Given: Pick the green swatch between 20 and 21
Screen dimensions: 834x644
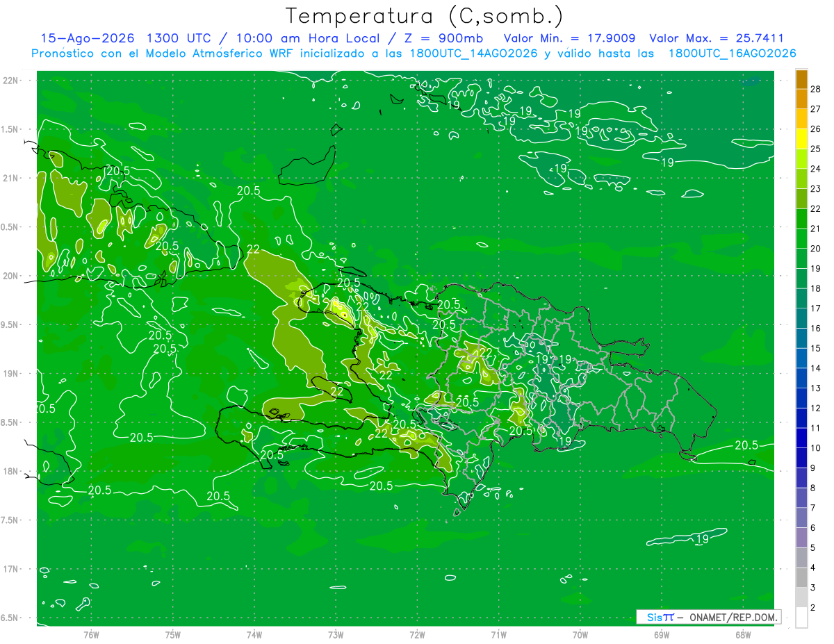Looking at the screenshot, I should (801, 238).
